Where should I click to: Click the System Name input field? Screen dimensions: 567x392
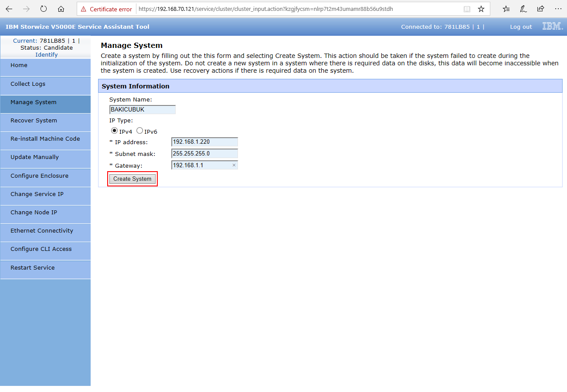click(x=143, y=110)
